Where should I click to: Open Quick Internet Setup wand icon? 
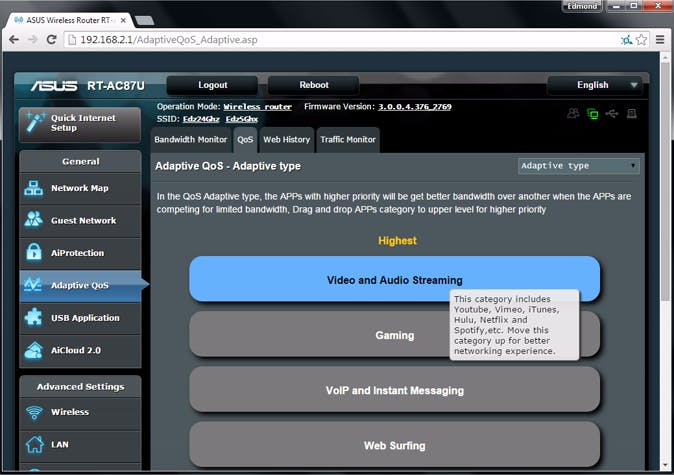click(x=35, y=123)
